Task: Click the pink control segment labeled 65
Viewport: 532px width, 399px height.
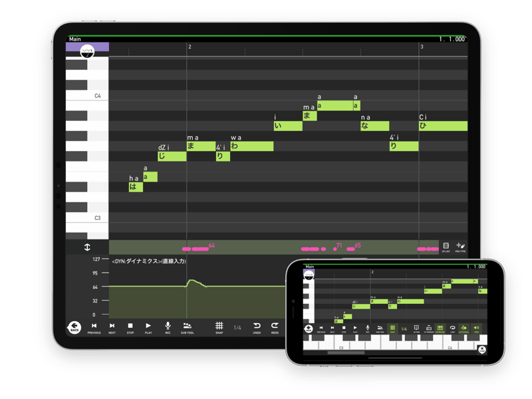Action: pyautogui.click(x=350, y=249)
